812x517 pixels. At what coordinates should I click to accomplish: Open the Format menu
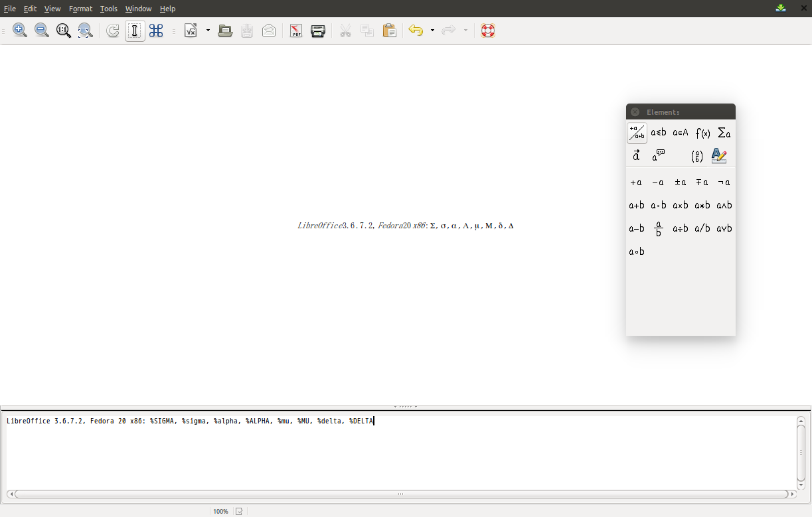(x=80, y=9)
